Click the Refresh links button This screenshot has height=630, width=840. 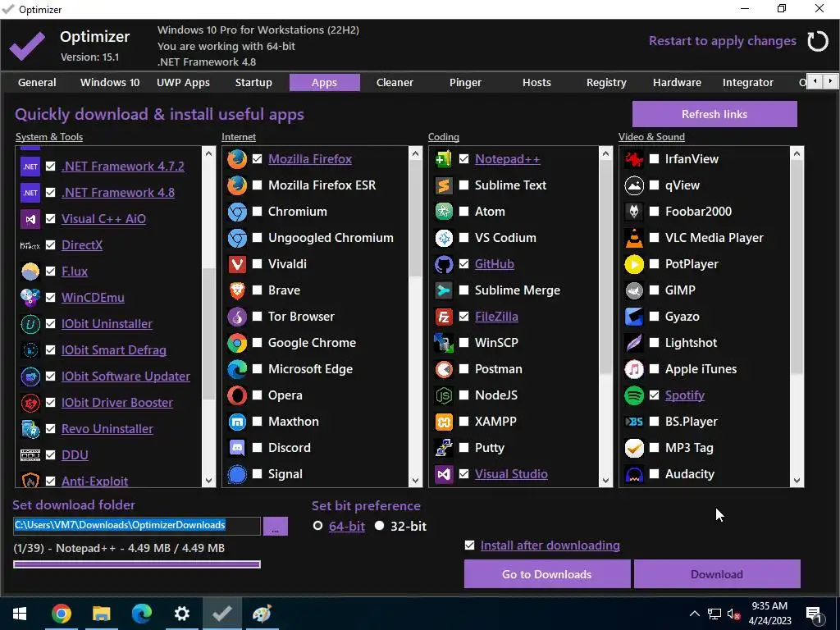[x=714, y=114]
